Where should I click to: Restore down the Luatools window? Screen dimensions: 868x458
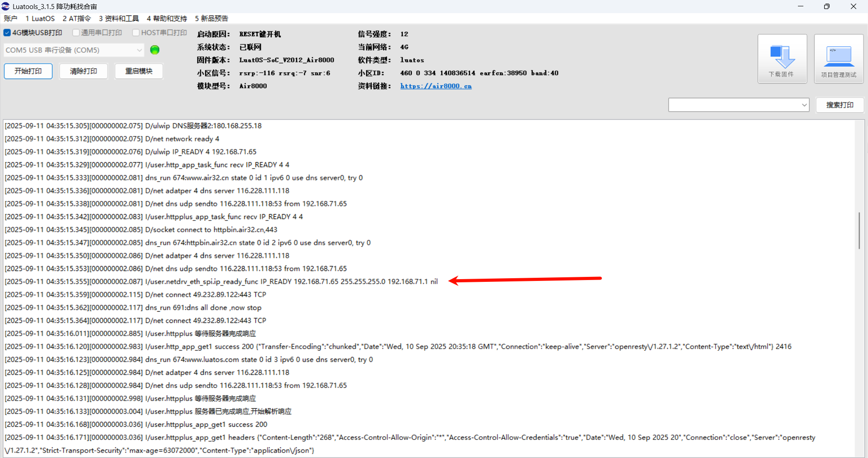click(x=827, y=6)
